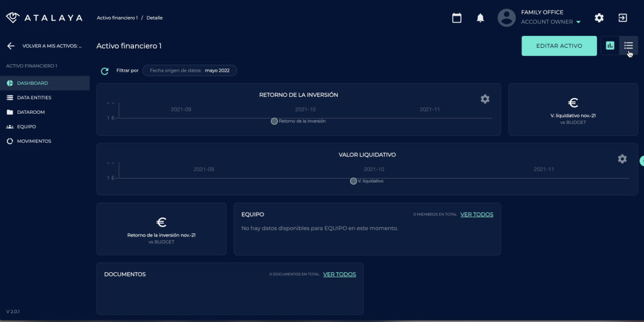Switch to chart dashboard view
This screenshot has height=322, width=644.
pyautogui.click(x=609, y=45)
